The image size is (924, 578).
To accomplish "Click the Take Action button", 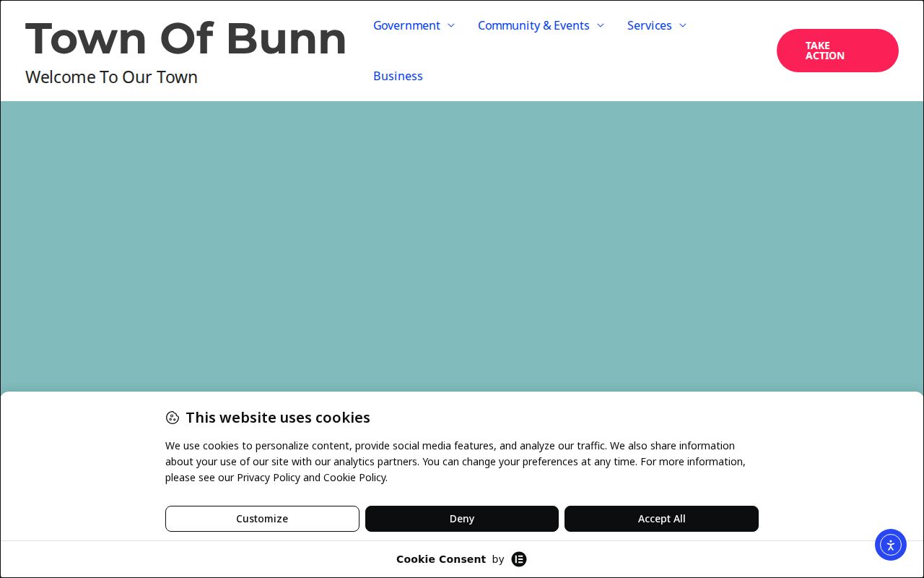I will 837,51.
